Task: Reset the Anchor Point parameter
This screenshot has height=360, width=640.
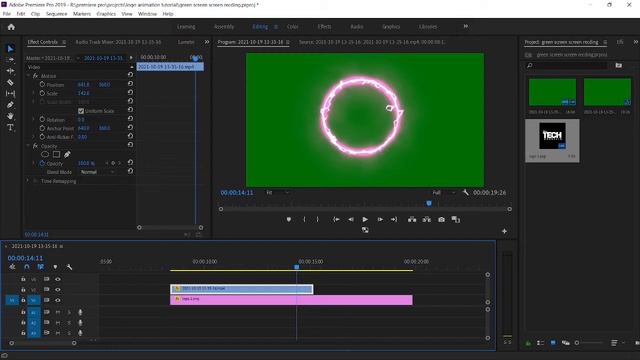Action: point(130,127)
